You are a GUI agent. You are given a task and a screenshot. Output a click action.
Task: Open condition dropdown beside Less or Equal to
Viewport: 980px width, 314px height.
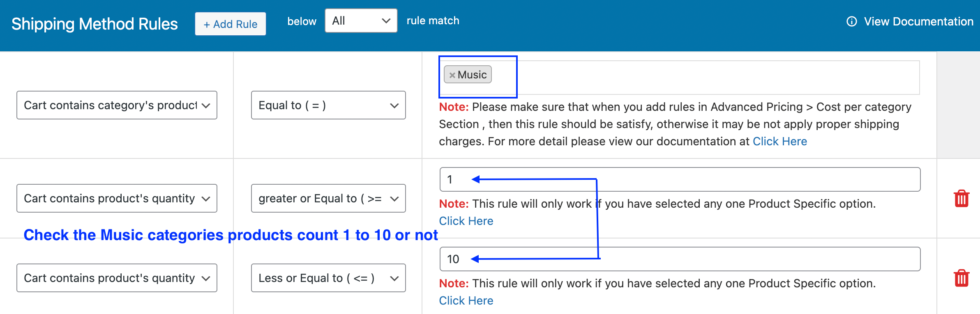[117, 278]
